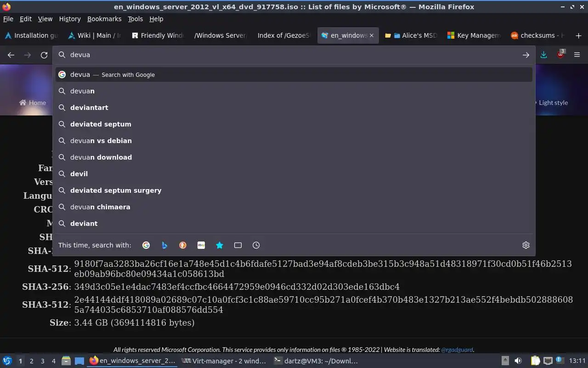
Task: Pick the 'deviant' suggestion
Action: 294,224
